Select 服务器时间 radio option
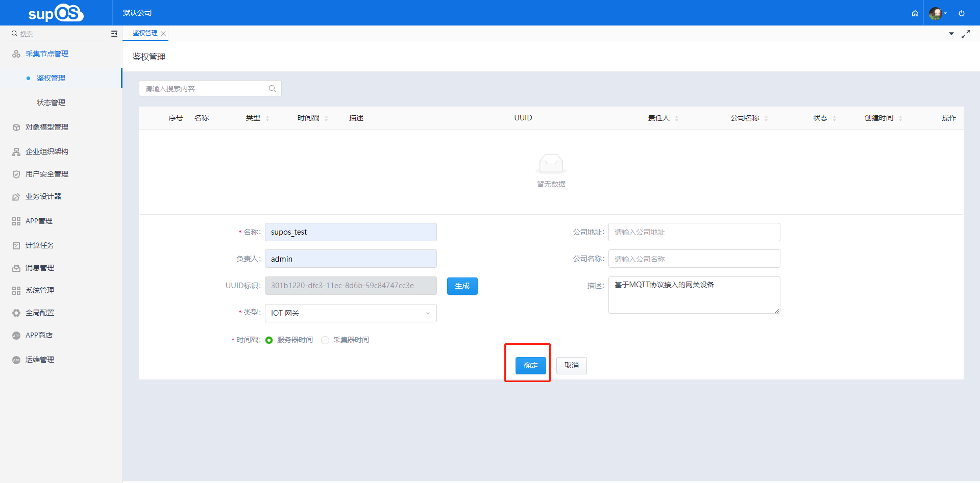 point(269,340)
